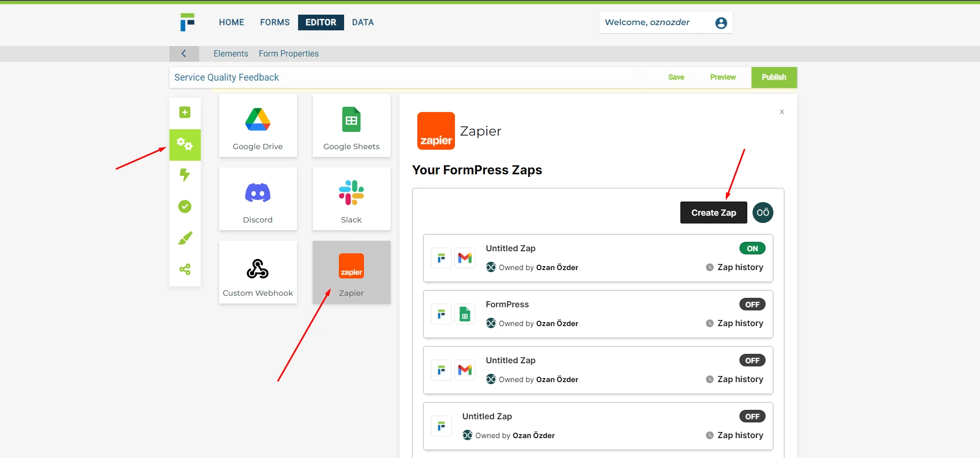The image size is (980, 458).
Task: Click Gmail icon on the third zap row
Action: pos(465,370)
